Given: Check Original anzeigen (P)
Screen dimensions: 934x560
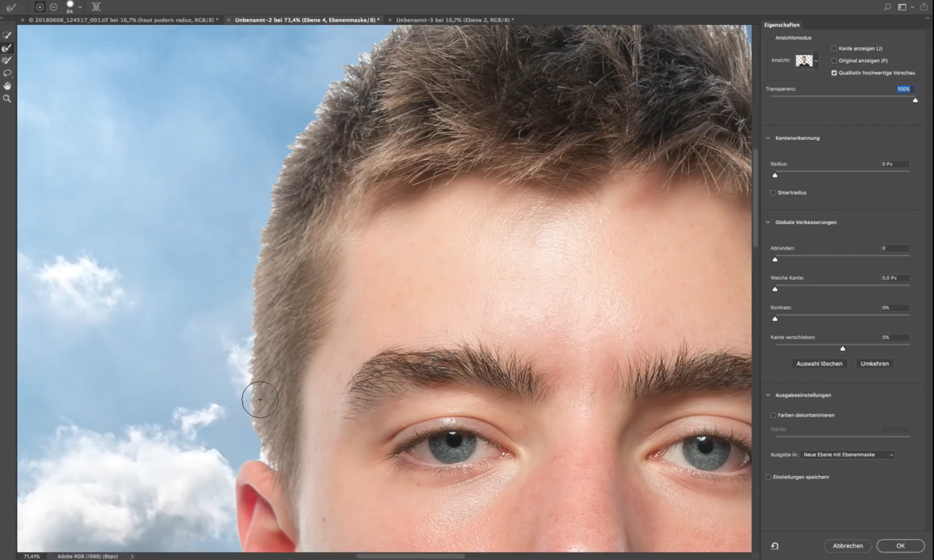Looking at the screenshot, I should click(834, 61).
